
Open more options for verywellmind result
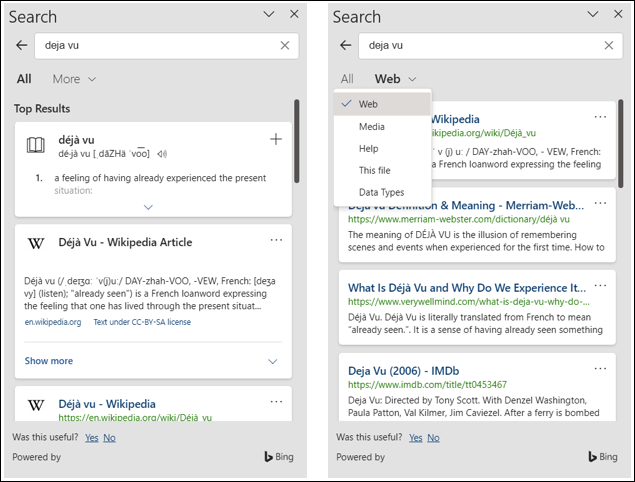tap(600, 286)
